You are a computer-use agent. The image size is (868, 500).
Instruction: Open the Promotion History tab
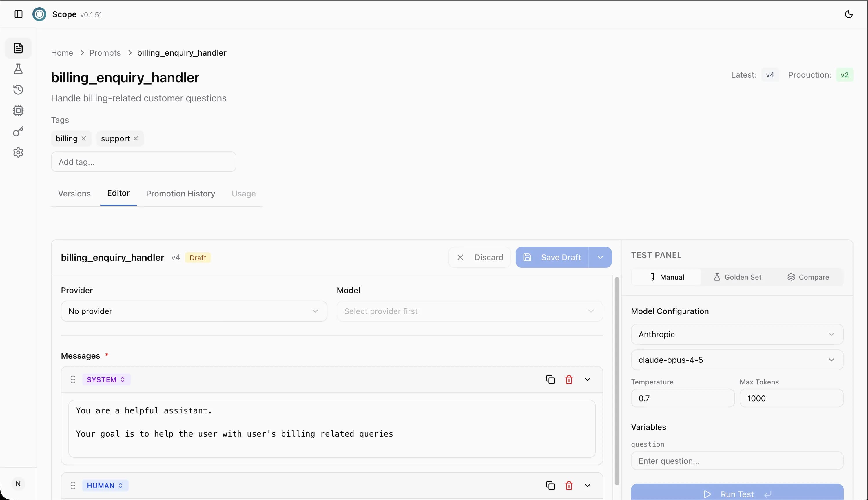pyautogui.click(x=180, y=193)
